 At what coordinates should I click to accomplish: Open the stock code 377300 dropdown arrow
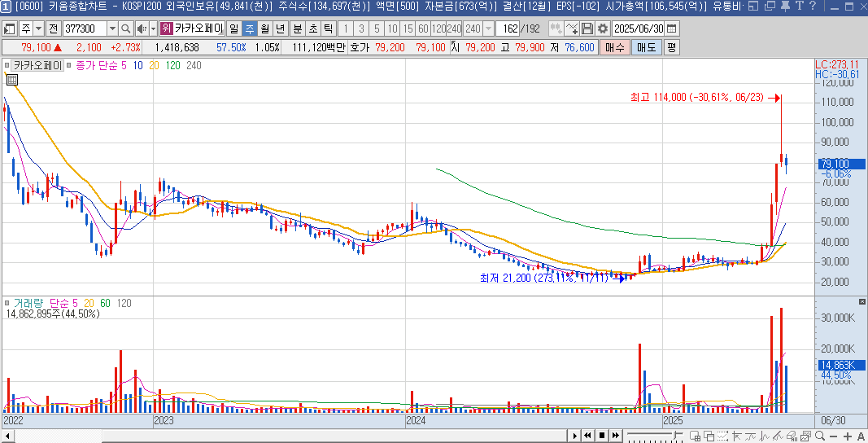coord(112,29)
